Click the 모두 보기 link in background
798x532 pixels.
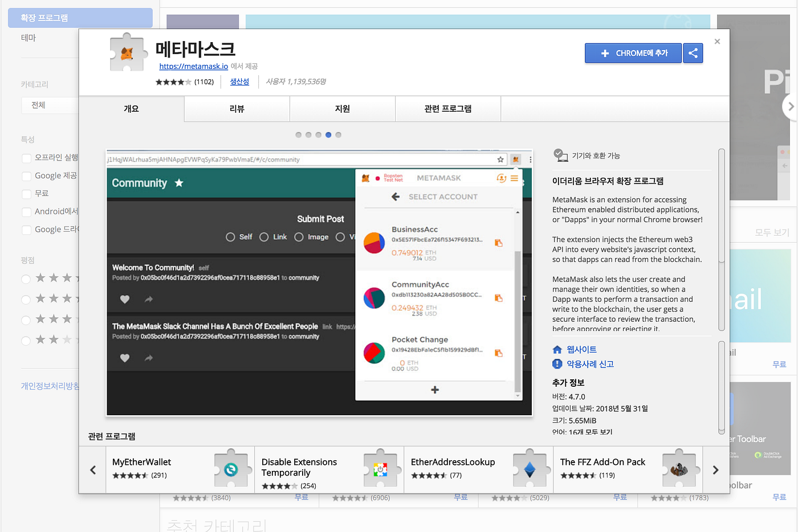(x=772, y=232)
